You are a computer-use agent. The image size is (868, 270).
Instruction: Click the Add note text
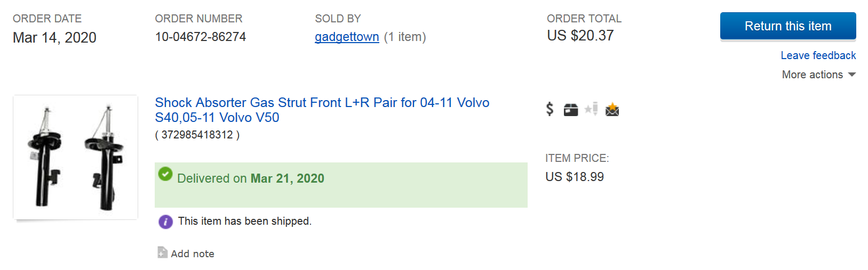(193, 253)
